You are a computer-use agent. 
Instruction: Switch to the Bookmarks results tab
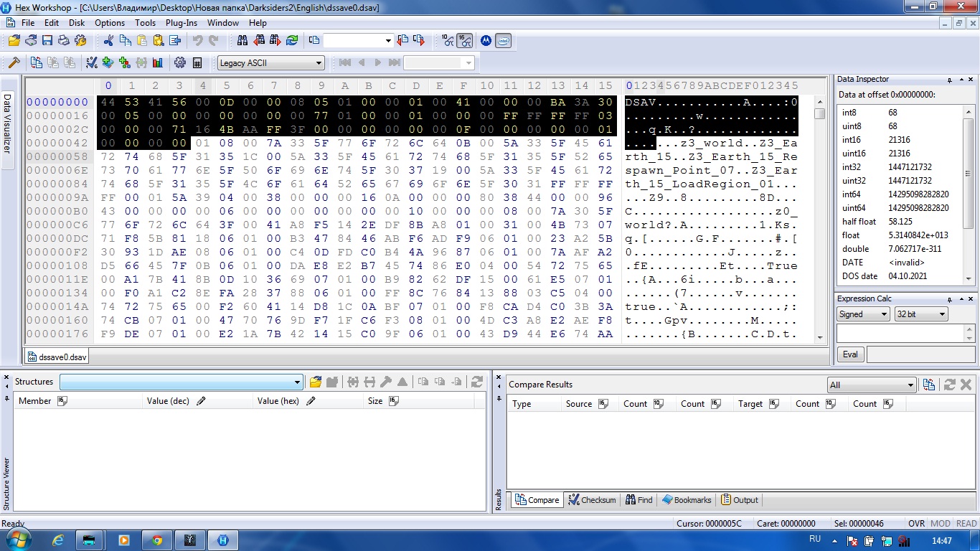point(687,500)
